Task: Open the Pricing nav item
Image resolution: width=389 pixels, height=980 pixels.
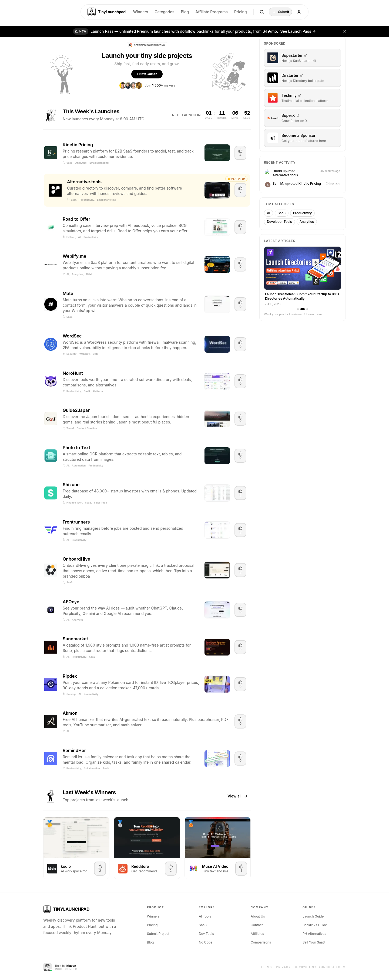Action: [x=240, y=12]
